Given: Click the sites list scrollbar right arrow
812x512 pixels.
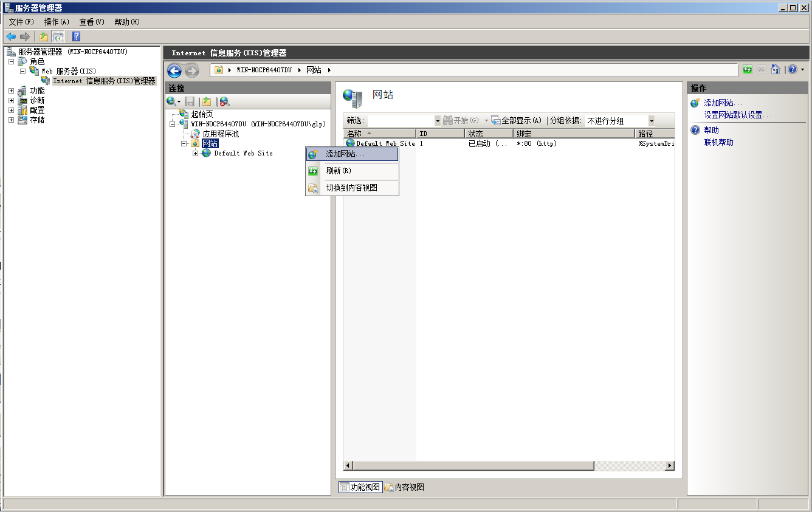Looking at the screenshot, I should click(670, 466).
